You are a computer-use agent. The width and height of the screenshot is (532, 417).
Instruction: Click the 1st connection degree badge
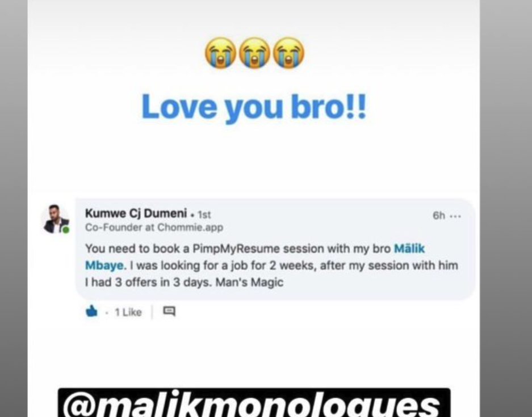tap(204, 214)
